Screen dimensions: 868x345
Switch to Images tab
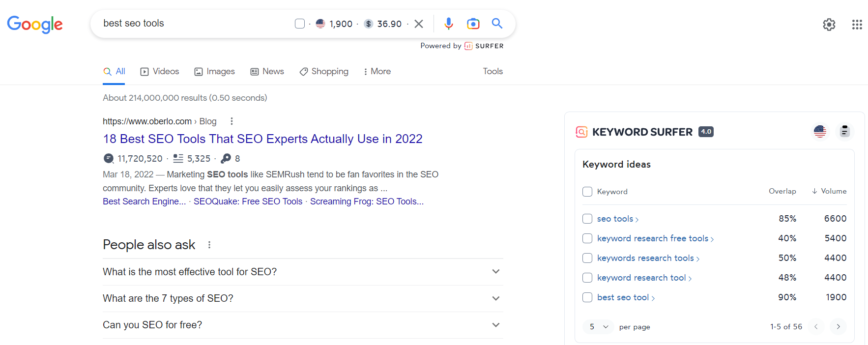[x=215, y=71]
